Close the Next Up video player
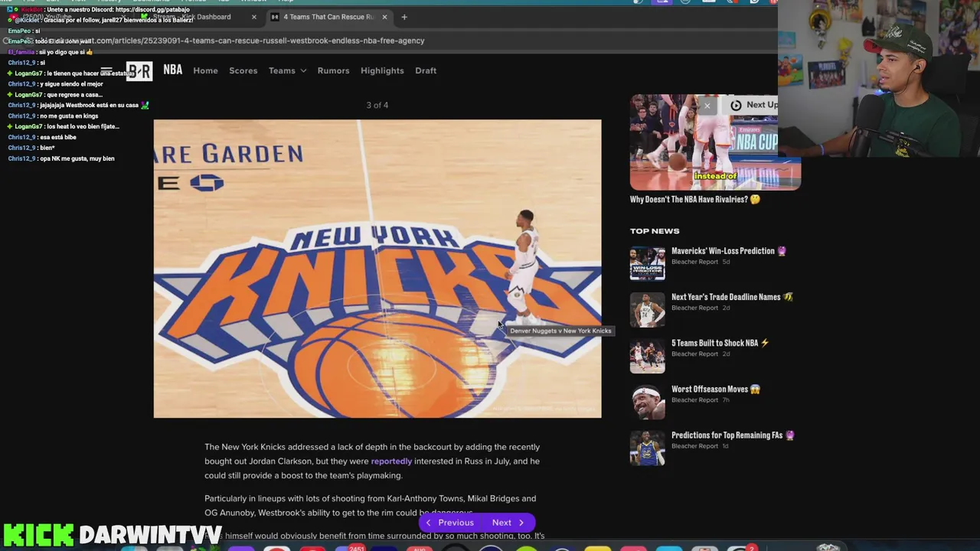This screenshot has height=551, width=980. click(707, 105)
